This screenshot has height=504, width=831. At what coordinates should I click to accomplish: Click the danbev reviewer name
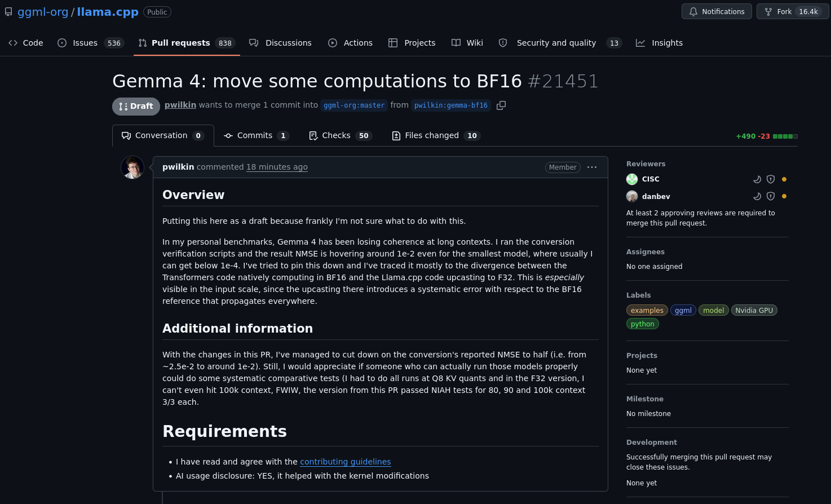click(656, 196)
